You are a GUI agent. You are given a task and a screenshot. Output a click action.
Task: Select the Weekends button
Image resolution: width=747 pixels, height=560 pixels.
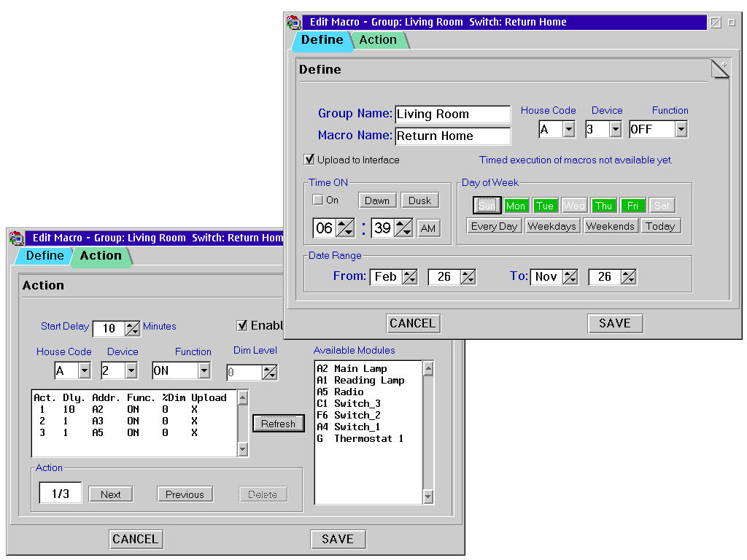click(611, 226)
